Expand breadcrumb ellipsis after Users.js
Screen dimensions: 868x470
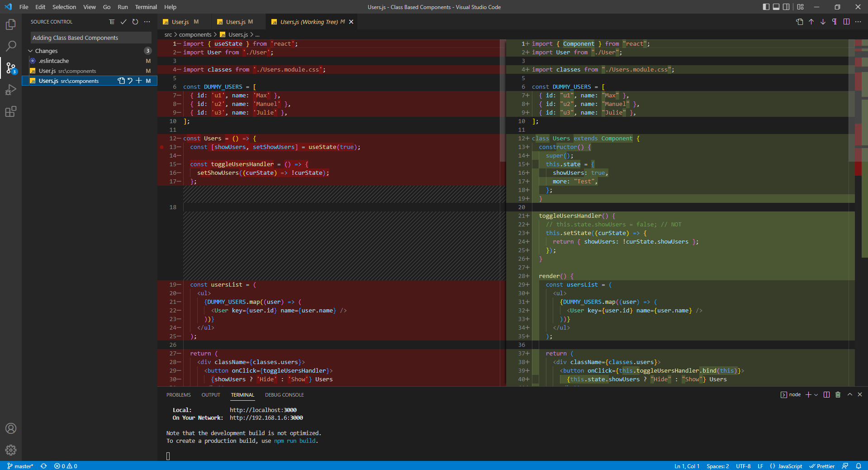pyautogui.click(x=257, y=35)
